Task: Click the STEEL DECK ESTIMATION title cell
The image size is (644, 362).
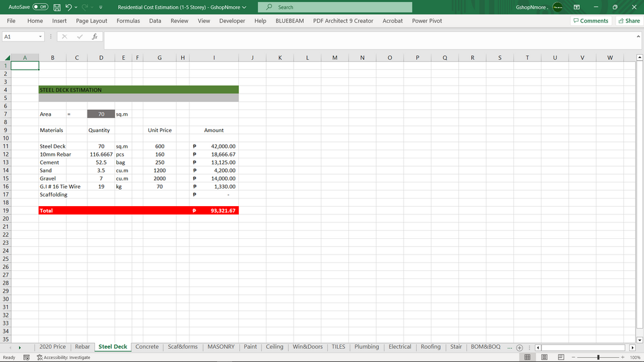Action: pos(138,90)
